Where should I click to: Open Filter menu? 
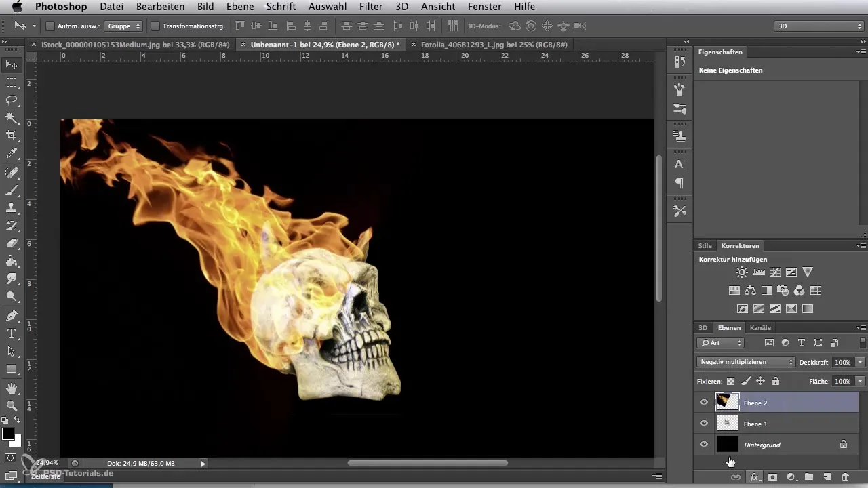point(371,7)
